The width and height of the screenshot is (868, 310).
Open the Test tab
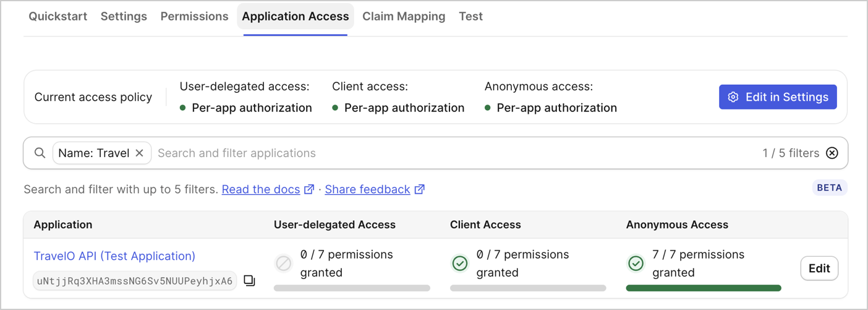[x=470, y=17]
